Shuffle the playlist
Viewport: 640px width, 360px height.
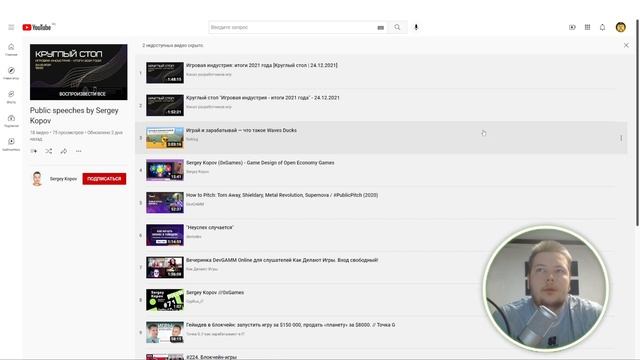pyautogui.click(x=49, y=151)
